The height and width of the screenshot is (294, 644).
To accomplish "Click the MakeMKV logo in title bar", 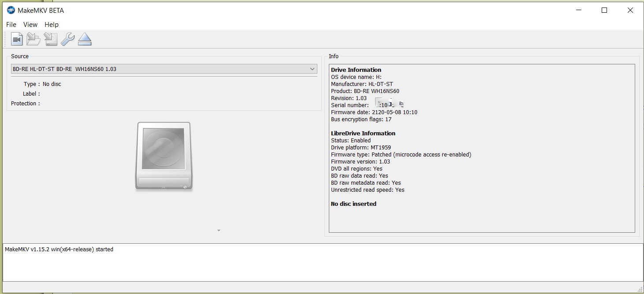I will [x=11, y=10].
